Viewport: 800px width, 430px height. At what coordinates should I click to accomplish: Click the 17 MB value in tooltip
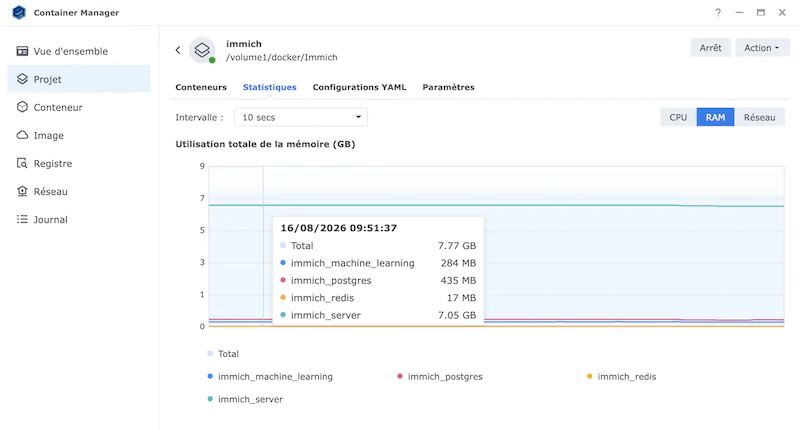coord(461,298)
